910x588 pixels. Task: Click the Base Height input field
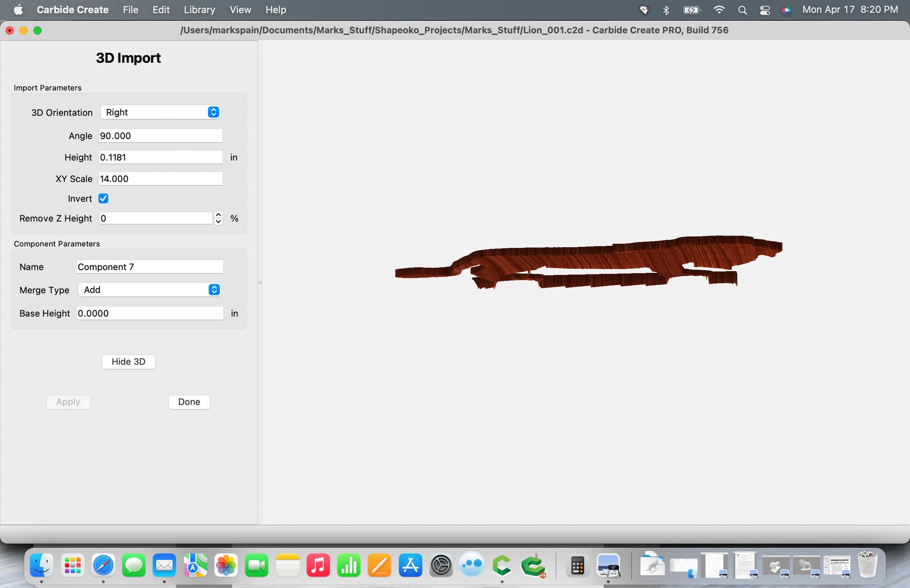[150, 313]
